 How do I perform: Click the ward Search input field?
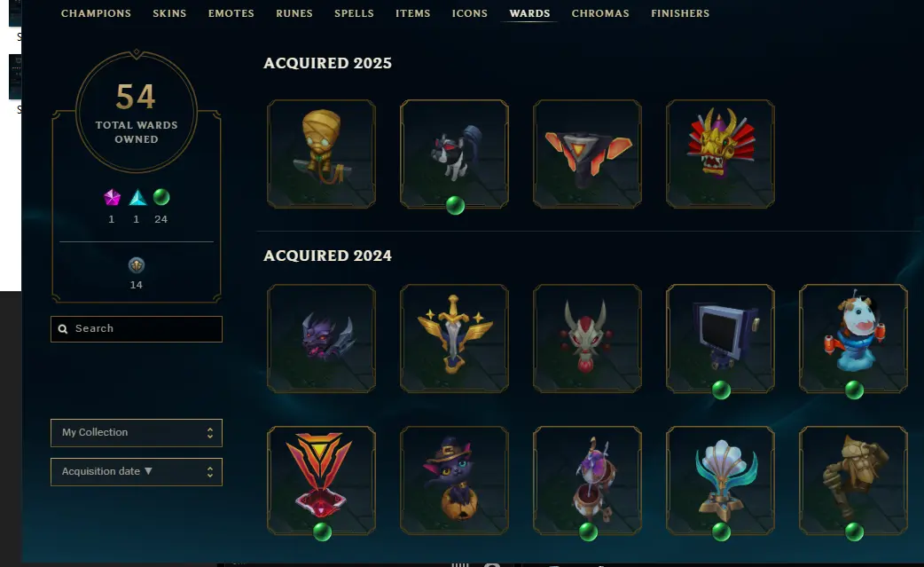click(137, 329)
